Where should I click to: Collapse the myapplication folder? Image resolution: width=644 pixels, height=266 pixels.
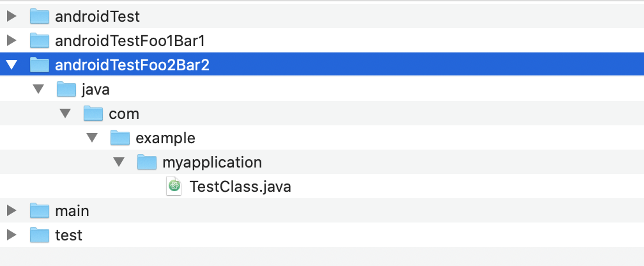click(118, 162)
